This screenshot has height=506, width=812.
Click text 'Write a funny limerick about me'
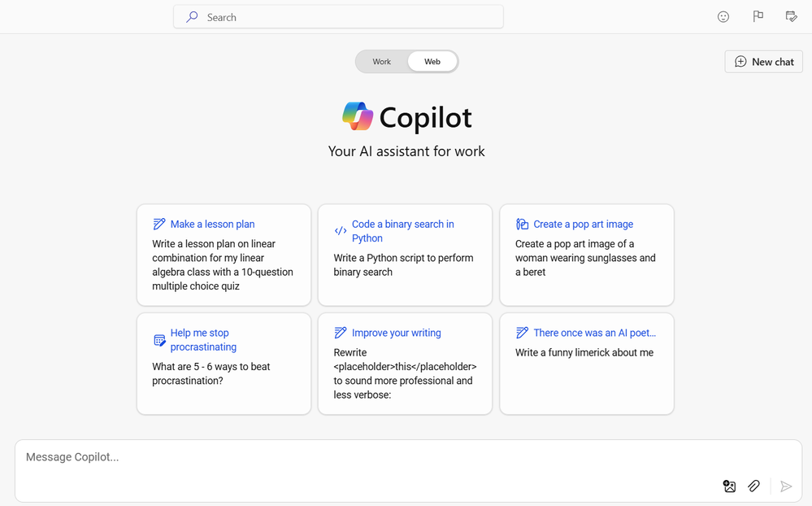(x=584, y=352)
